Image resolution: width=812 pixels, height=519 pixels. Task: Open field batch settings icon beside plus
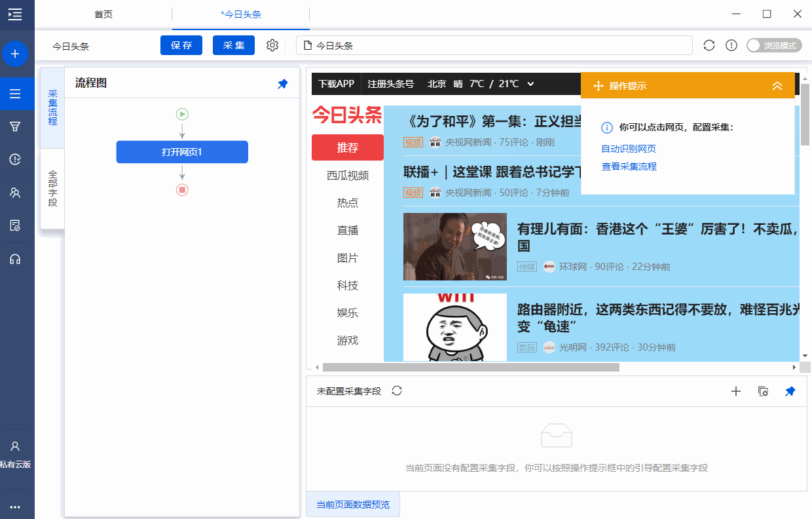(x=763, y=391)
